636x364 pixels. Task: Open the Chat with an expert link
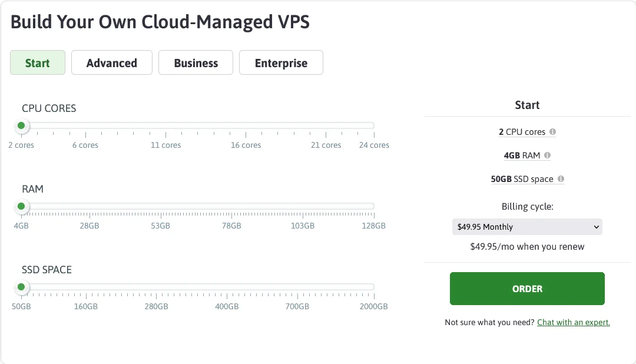coord(573,322)
